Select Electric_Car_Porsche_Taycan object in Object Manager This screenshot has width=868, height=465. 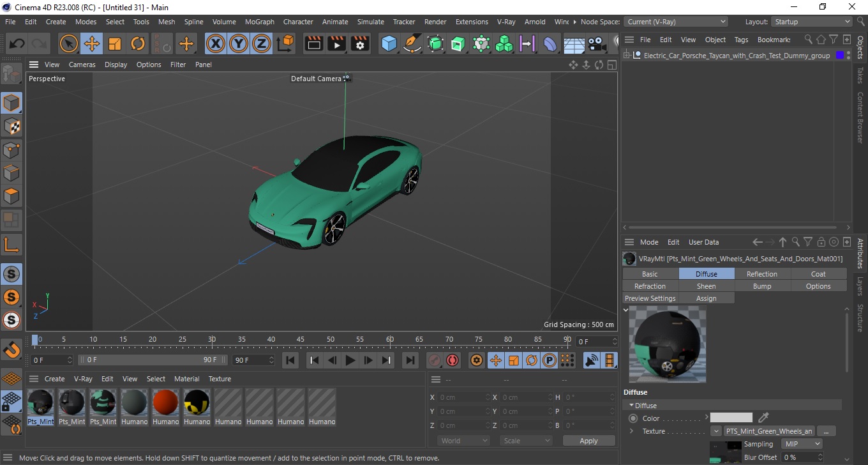(x=737, y=56)
